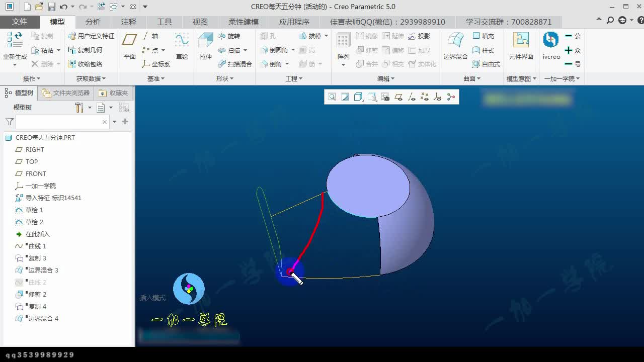Click the Open folder icon
Screen dimensions: 644x362
click(39, 7)
